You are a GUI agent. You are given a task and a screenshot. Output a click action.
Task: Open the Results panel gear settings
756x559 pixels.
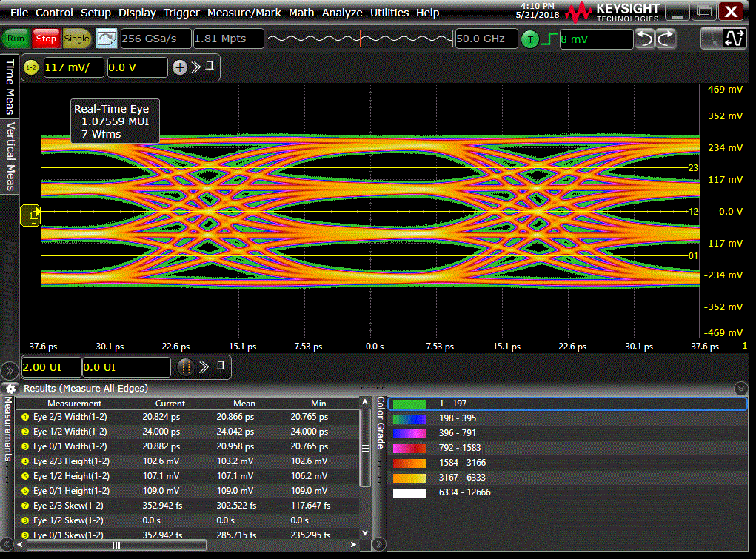pyautogui.click(x=10, y=388)
